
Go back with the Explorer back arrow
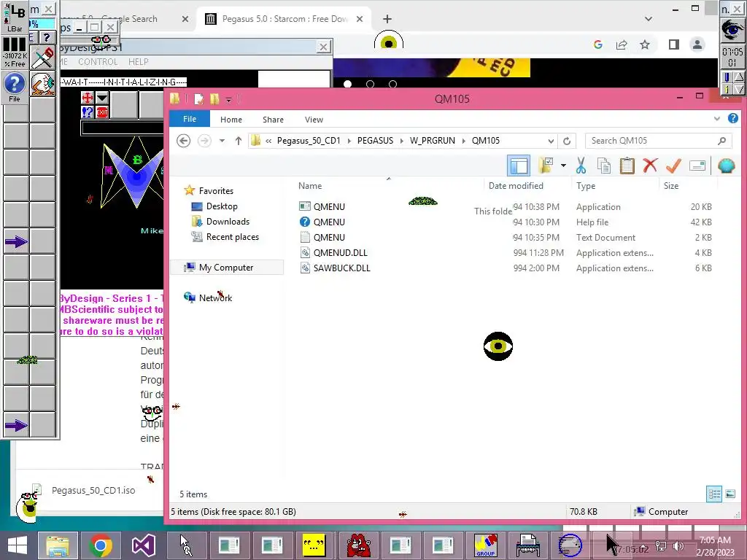183,141
